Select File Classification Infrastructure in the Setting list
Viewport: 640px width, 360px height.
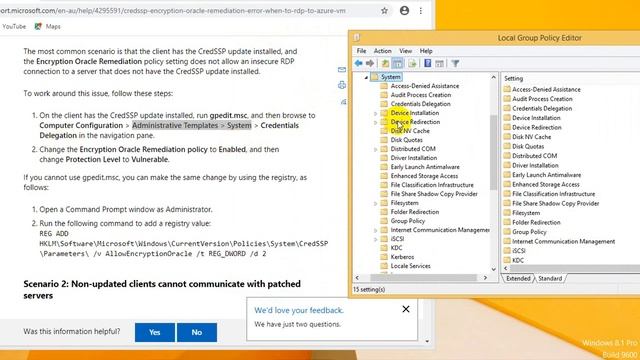pyautogui.click(x=553, y=194)
